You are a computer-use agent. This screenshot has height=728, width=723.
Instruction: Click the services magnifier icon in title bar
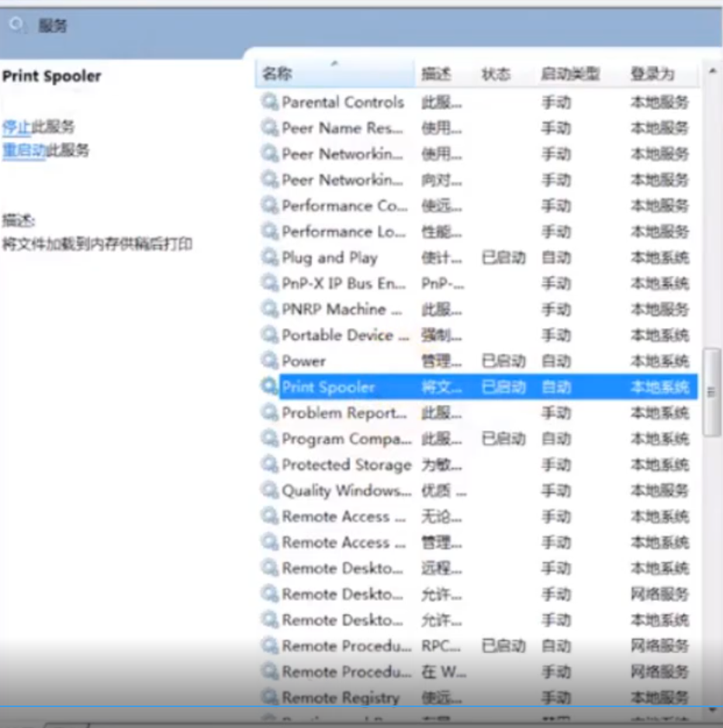pyautogui.click(x=17, y=26)
